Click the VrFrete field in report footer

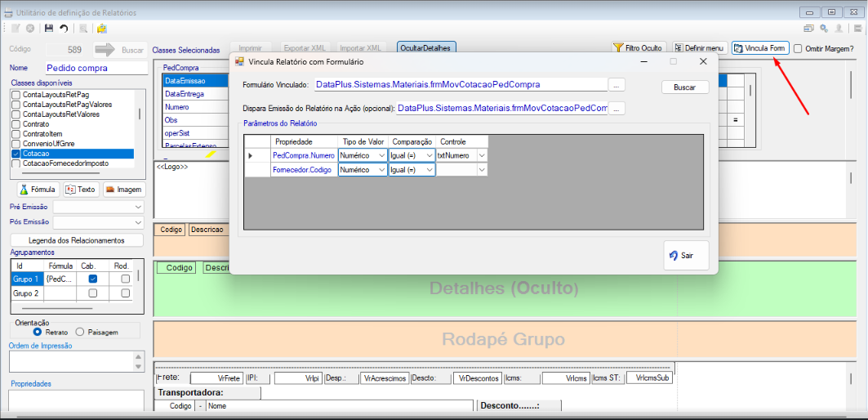tap(216, 378)
